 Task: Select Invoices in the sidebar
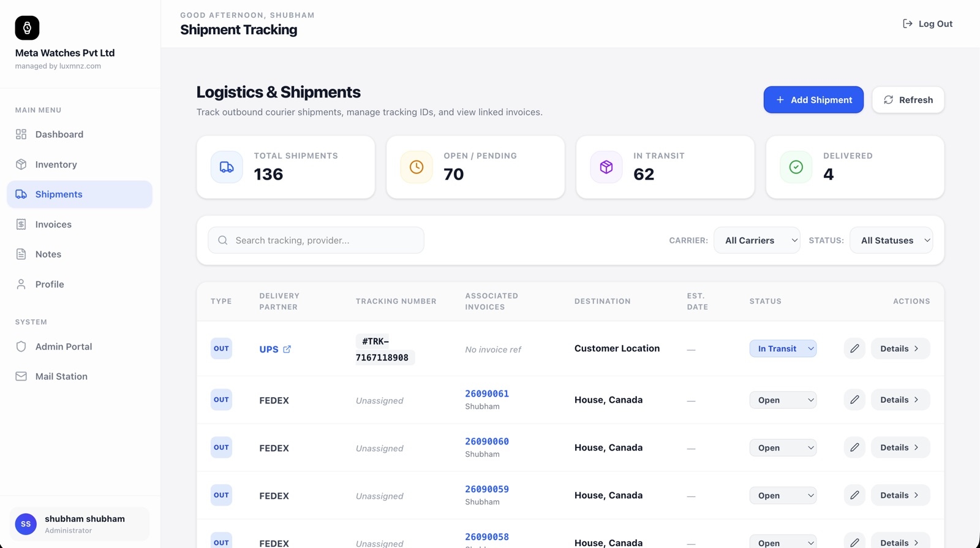coord(80,224)
